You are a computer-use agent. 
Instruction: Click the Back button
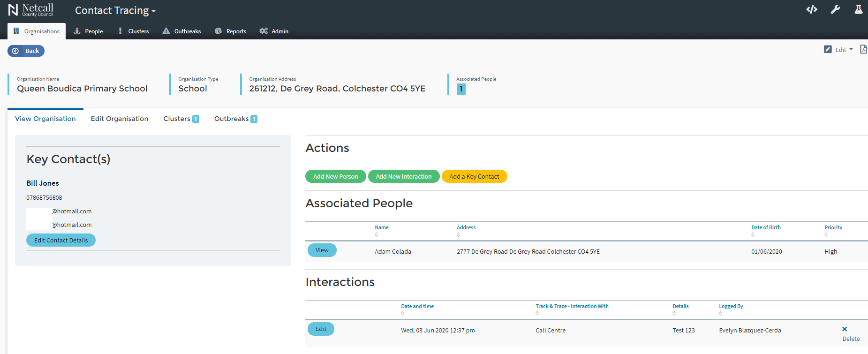(x=26, y=51)
